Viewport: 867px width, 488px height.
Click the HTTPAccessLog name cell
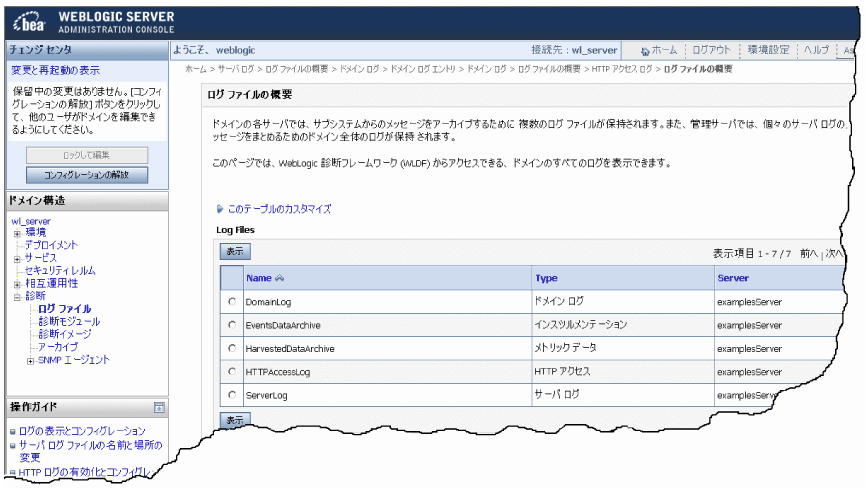278,372
